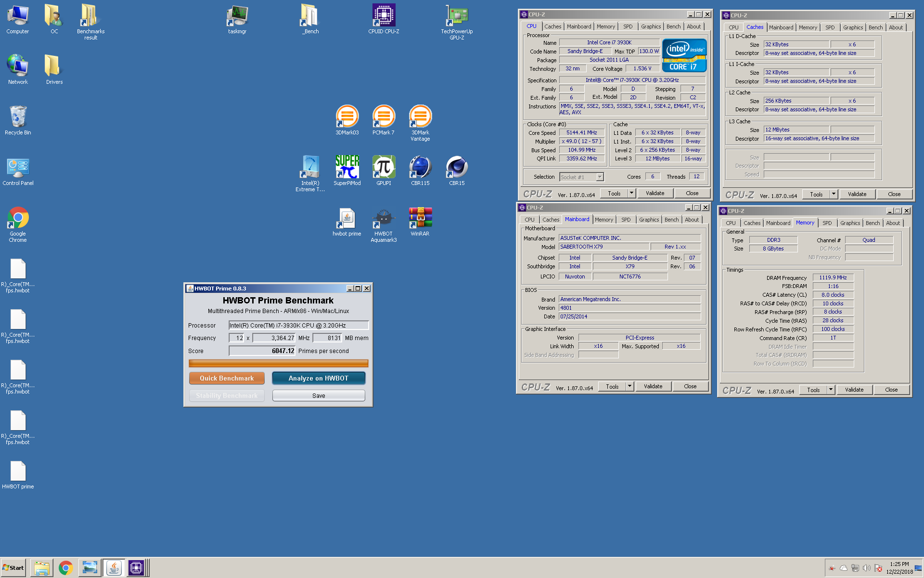Screen dimensions: 924x578
Task: Open the _Bench folder shortcut
Action: pos(310,19)
